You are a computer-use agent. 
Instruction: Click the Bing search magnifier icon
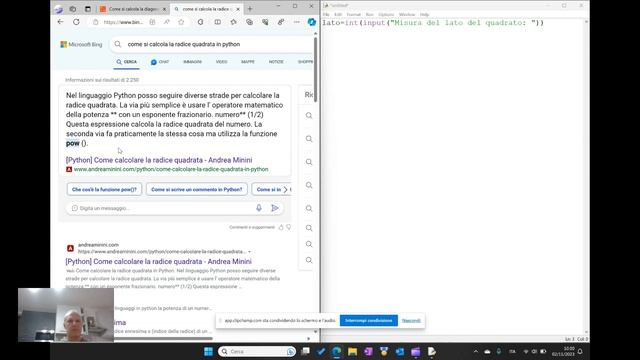point(118,44)
